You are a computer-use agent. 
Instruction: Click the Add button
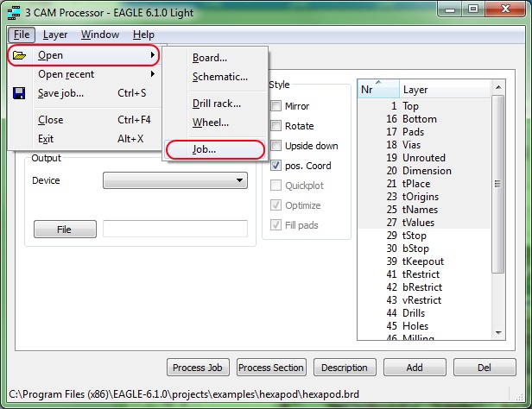pyautogui.click(x=415, y=368)
